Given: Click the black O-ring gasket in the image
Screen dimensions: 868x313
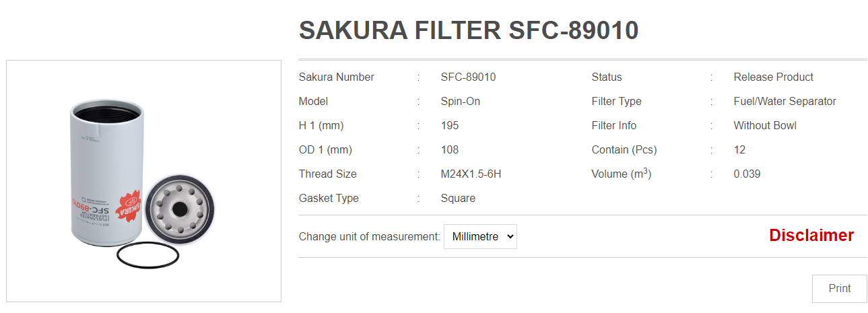Looking at the screenshot, I should coord(147,256).
